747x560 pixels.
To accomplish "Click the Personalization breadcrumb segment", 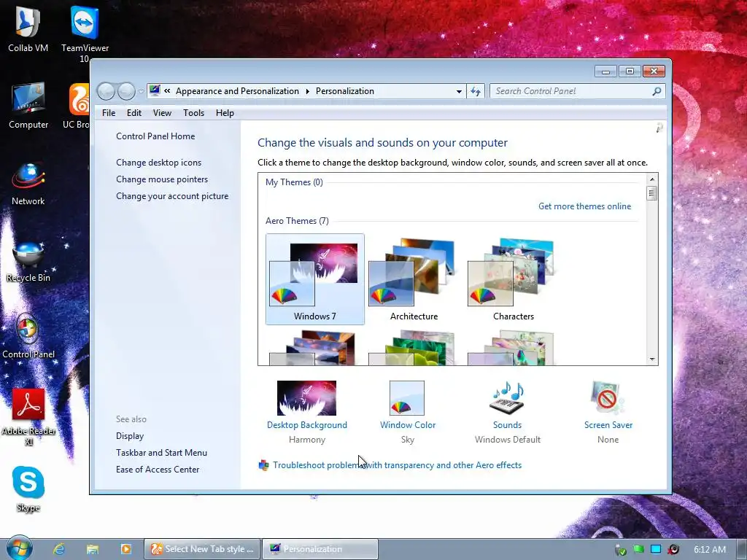I will pos(345,91).
